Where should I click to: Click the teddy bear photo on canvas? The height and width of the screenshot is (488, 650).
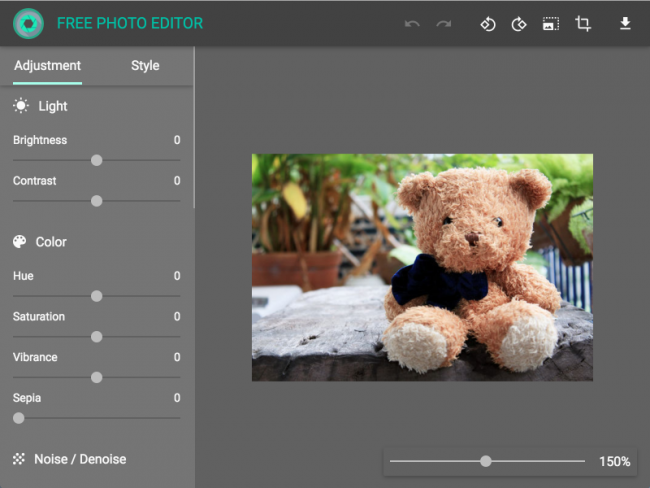(x=422, y=267)
